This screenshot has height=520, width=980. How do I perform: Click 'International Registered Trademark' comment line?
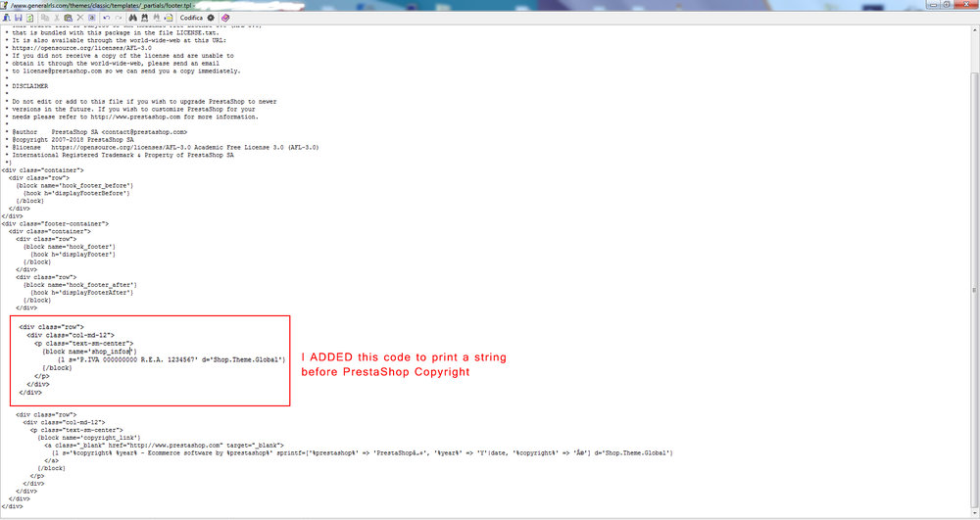(x=120, y=155)
